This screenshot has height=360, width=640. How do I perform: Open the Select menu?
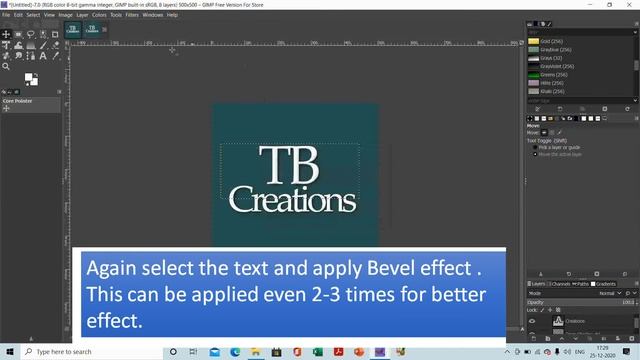(33, 15)
